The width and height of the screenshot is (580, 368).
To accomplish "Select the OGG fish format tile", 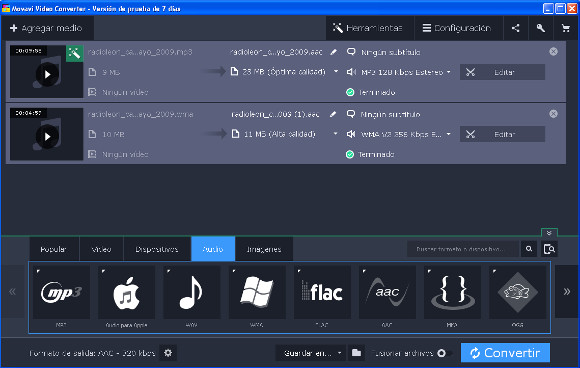I will 517,292.
